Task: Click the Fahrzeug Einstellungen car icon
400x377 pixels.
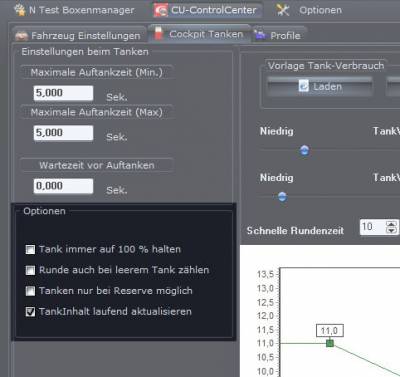Action: click(22, 35)
